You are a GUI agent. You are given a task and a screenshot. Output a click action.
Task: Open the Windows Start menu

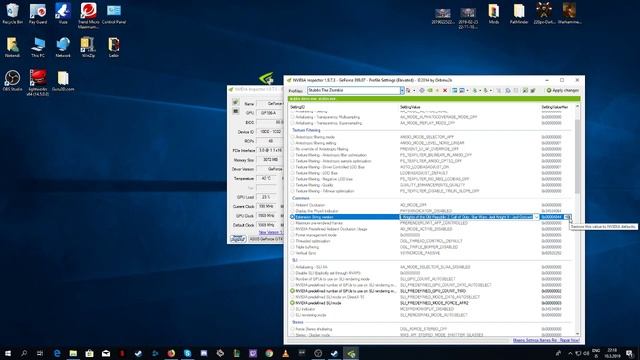7,353
